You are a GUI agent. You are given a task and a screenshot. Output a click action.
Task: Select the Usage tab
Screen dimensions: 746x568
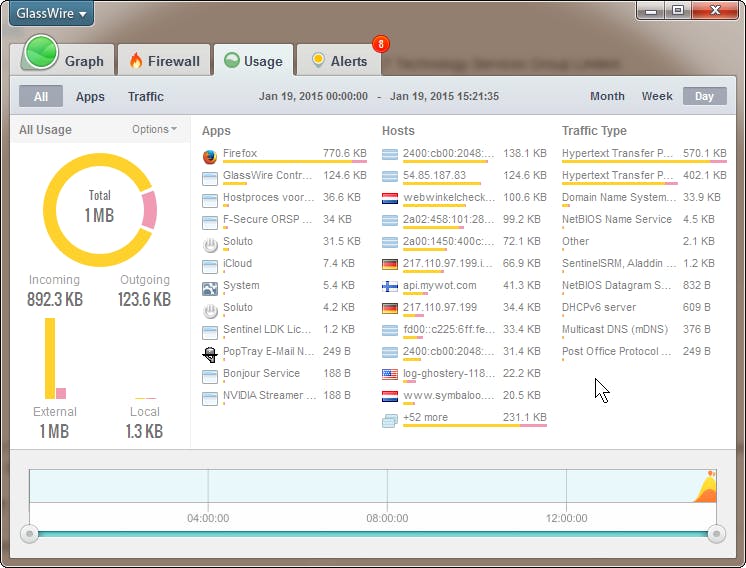pos(254,60)
